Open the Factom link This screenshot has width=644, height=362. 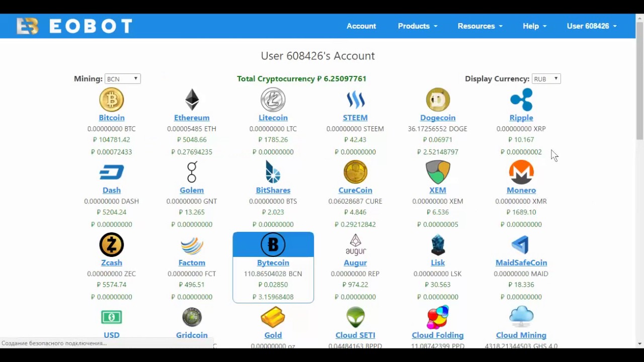point(192,262)
